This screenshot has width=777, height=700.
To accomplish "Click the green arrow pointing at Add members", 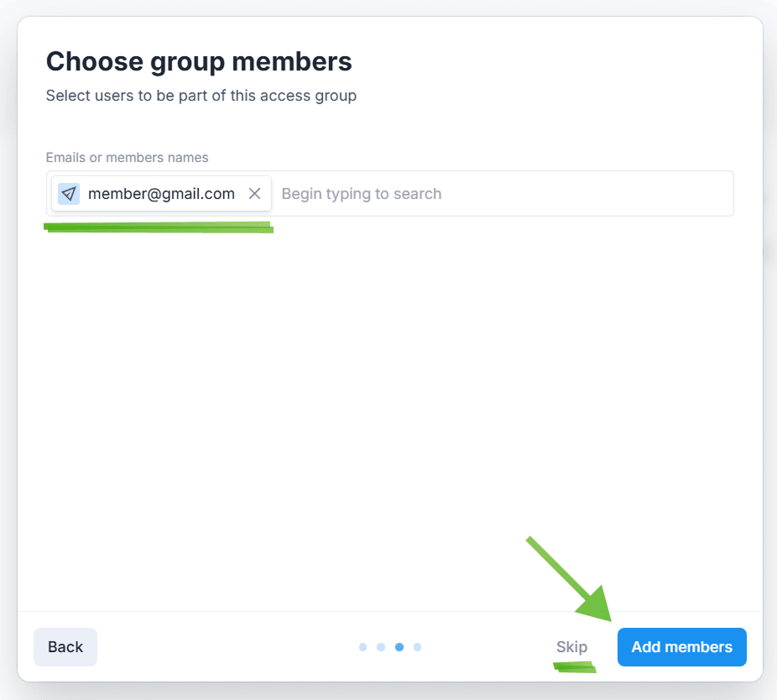I will coord(572,581).
